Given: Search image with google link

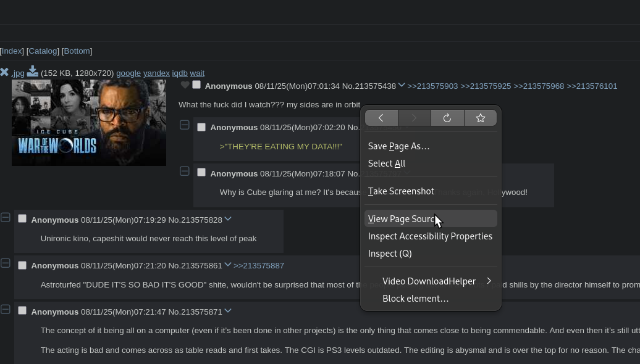Looking at the screenshot, I should [x=128, y=73].
